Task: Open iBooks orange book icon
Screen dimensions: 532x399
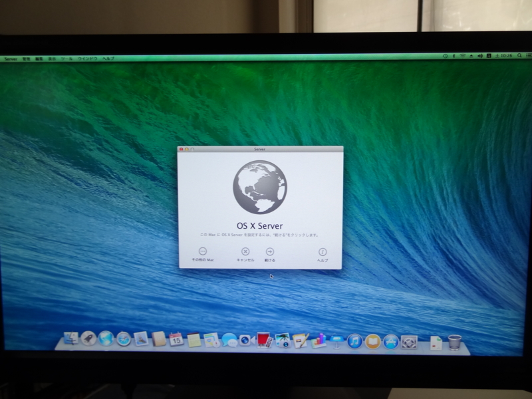Action: 372,342
